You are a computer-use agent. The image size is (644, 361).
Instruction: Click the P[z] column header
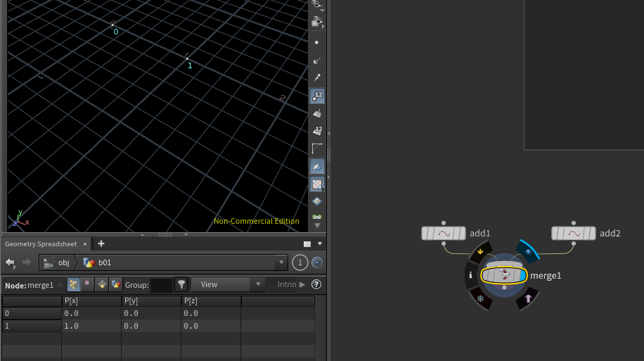211,301
